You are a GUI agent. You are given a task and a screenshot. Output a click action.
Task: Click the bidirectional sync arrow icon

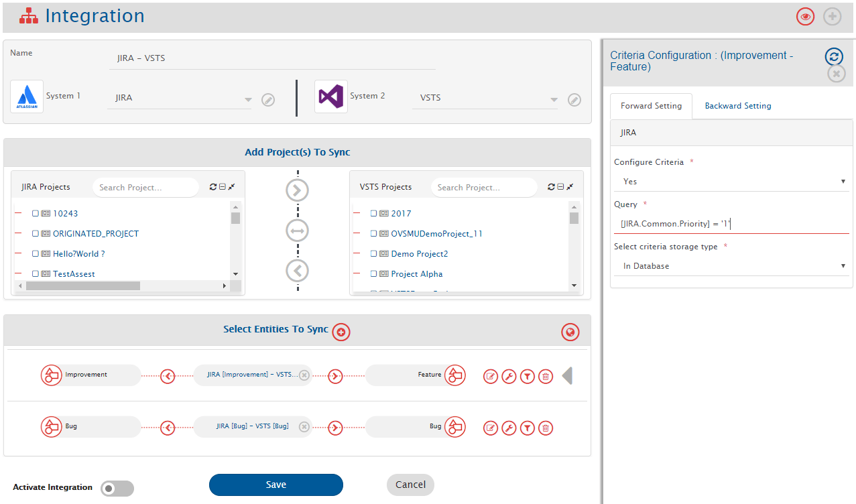[x=297, y=231]
